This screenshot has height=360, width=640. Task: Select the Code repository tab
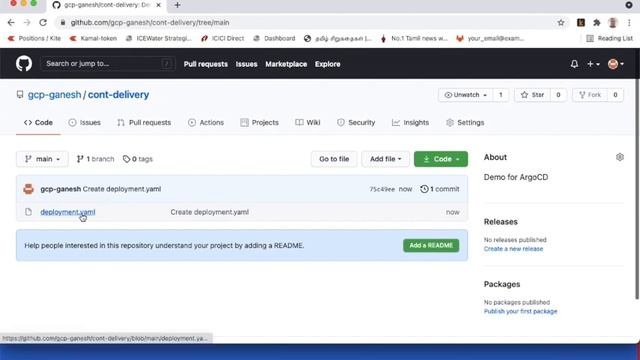coord(38,122)
